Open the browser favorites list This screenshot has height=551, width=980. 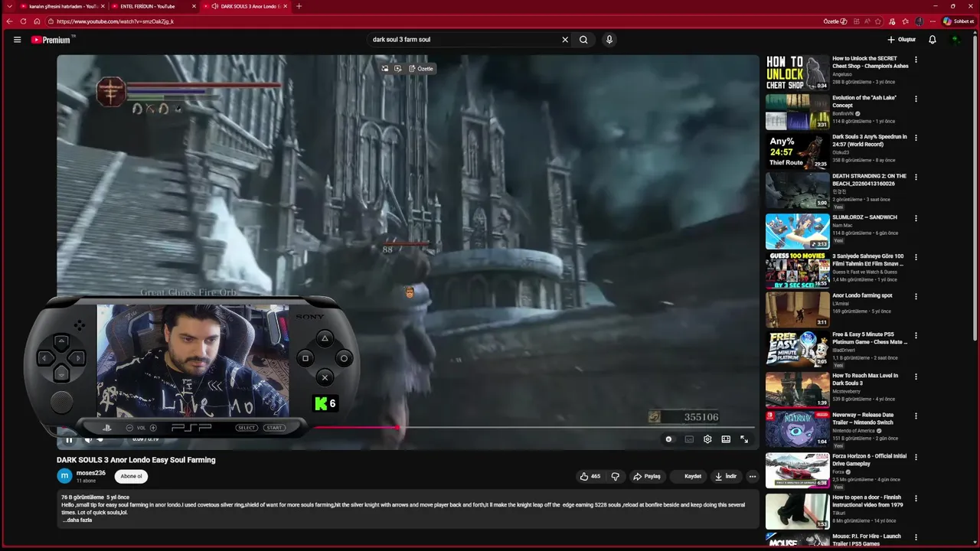[x=905, y=21]
